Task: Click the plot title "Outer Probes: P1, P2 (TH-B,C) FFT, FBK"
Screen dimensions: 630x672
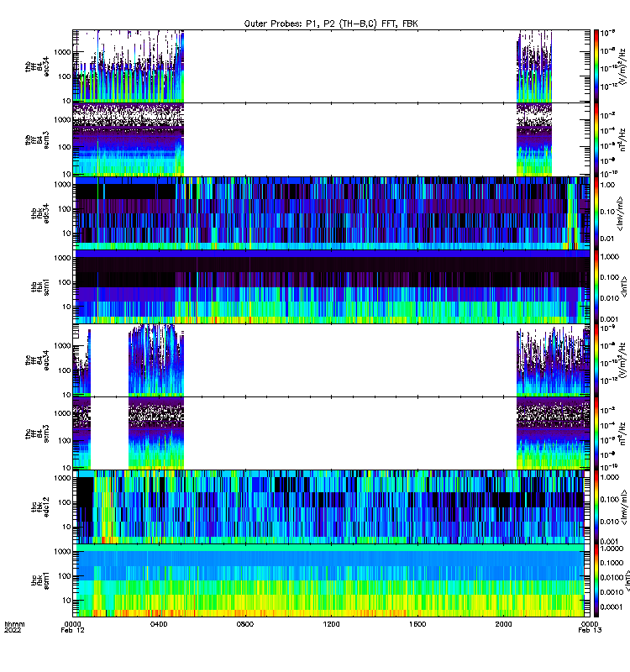Action: pos(331,24)
